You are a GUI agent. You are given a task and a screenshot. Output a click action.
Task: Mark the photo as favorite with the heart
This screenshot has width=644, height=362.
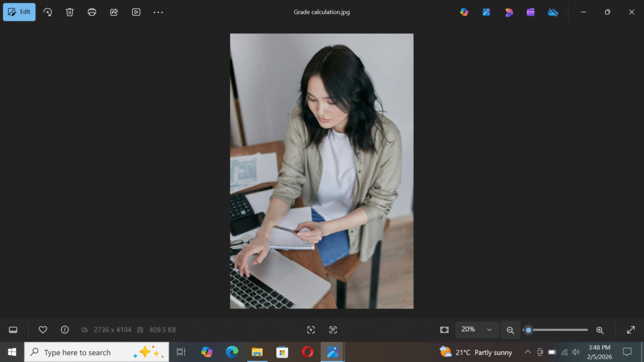[x=43, y=330]
